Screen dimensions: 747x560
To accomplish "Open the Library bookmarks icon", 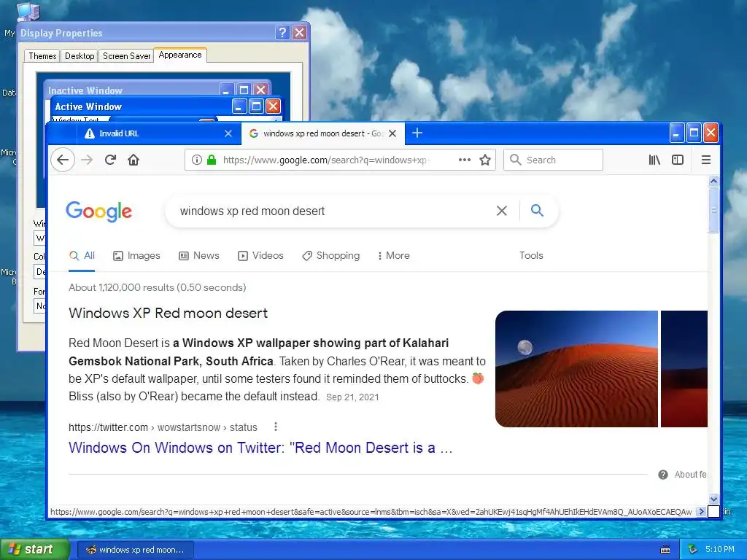I will click(654, 160).
